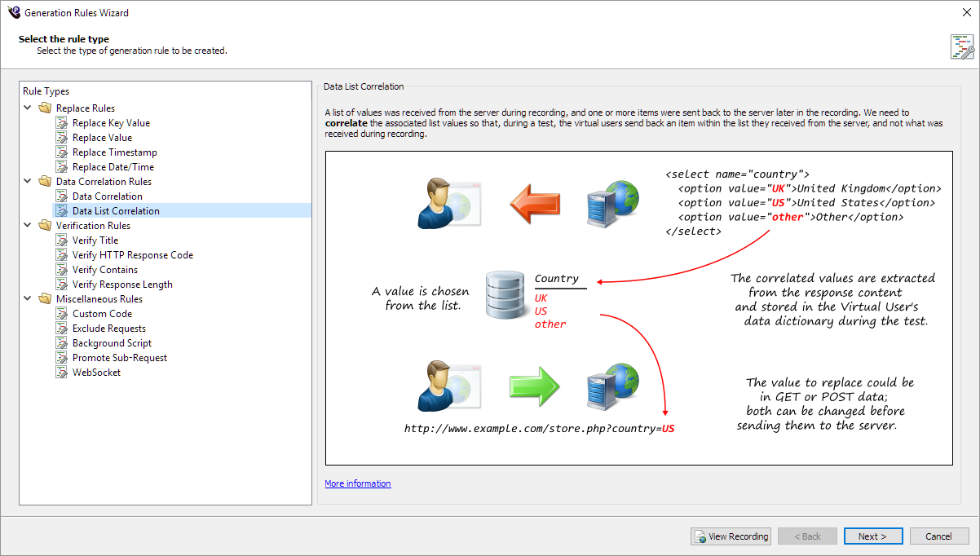Click the WebSocket rule icon

[x=61, y=373]
